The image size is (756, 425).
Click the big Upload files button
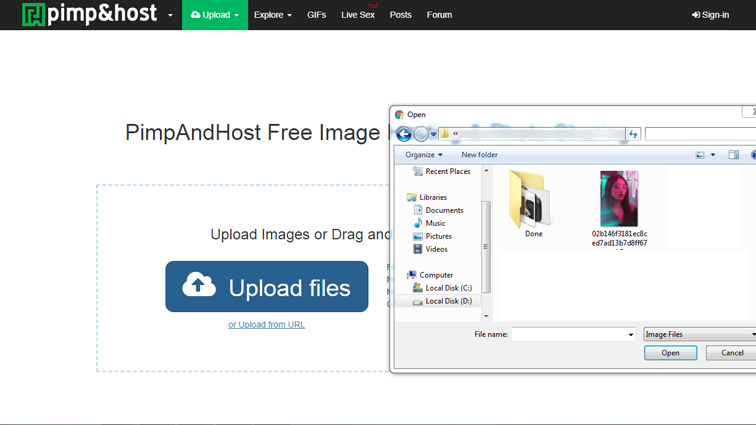point(267,287)
